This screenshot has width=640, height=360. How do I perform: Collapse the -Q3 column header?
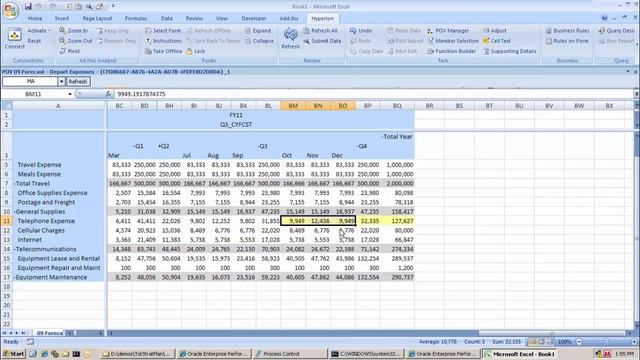262,146
